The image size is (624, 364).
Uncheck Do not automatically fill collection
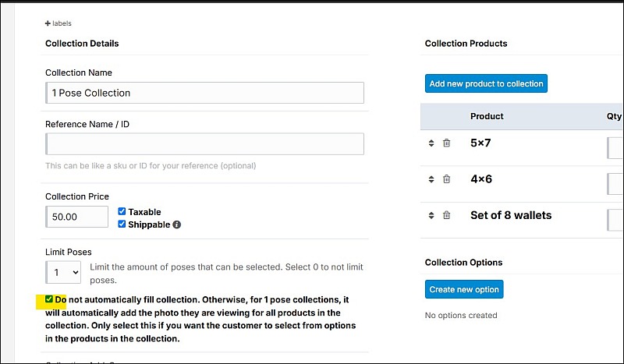point(49,299)
